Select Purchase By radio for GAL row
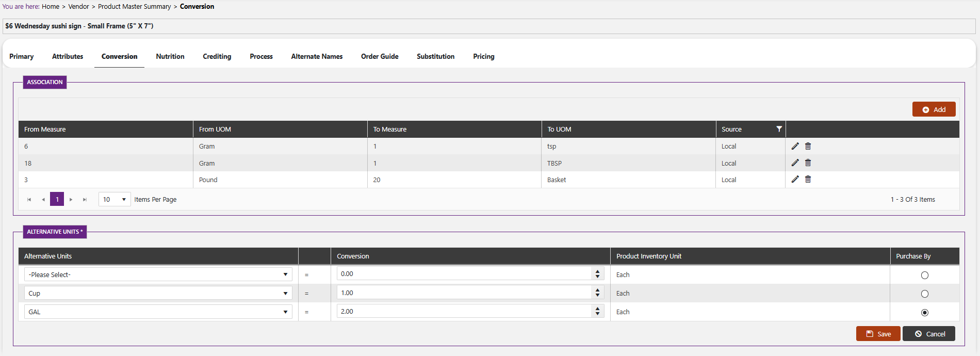Screen dimensions: 980x356 [x=924, y=312]
